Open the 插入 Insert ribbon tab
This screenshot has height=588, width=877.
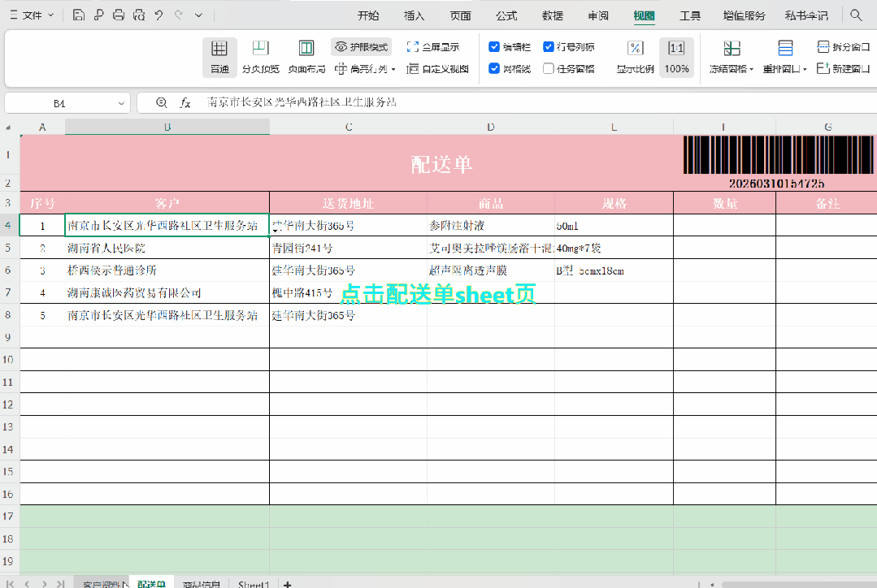[x=414, y=15]
